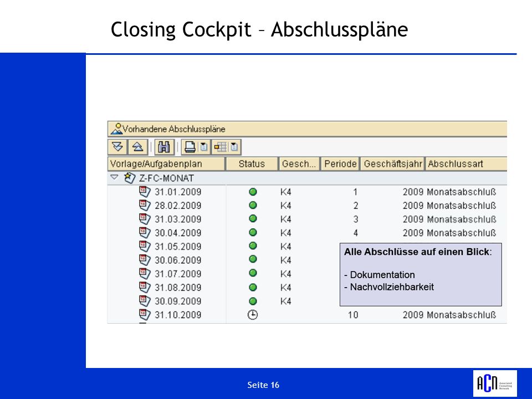This screenshot has width=532, height=399.
Task: Select the 31.07.2009 closing plan
Action: tap(178, 274)
